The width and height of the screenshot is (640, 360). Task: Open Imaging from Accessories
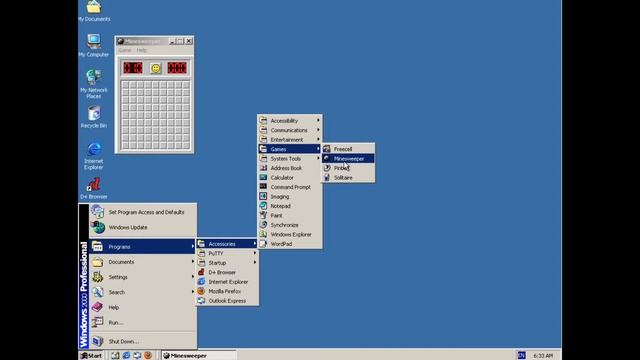(290, 196)
